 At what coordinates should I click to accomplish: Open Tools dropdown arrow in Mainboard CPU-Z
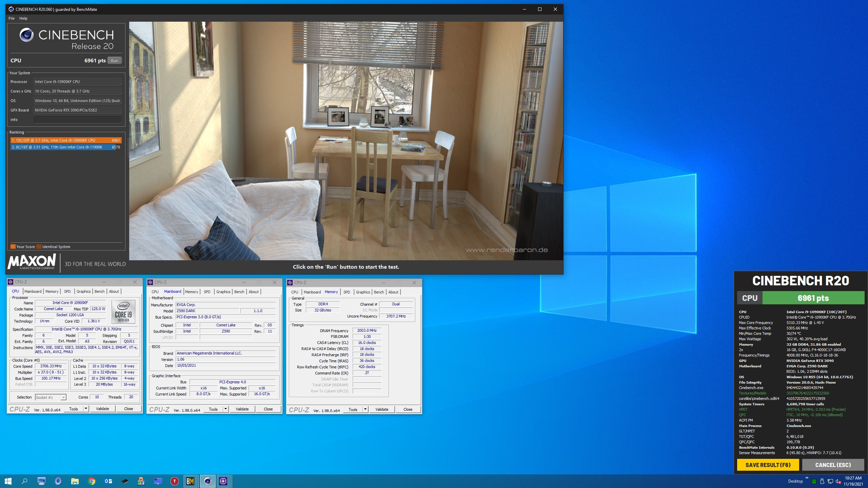225,409
